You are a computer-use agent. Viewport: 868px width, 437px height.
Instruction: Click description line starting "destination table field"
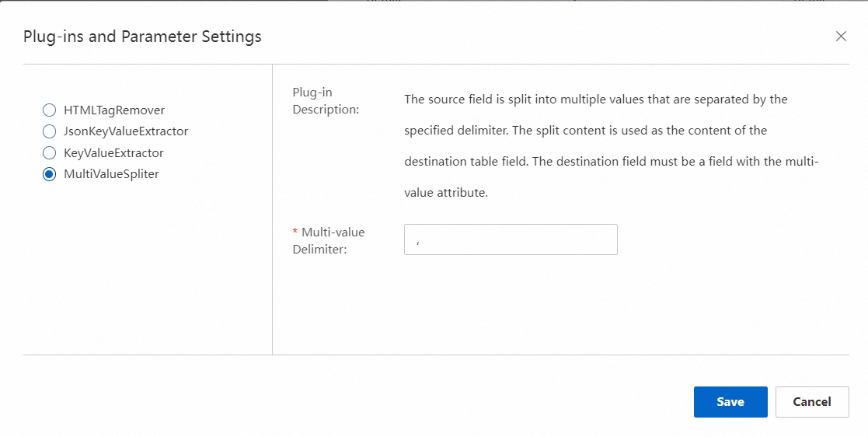coord(612,162)
